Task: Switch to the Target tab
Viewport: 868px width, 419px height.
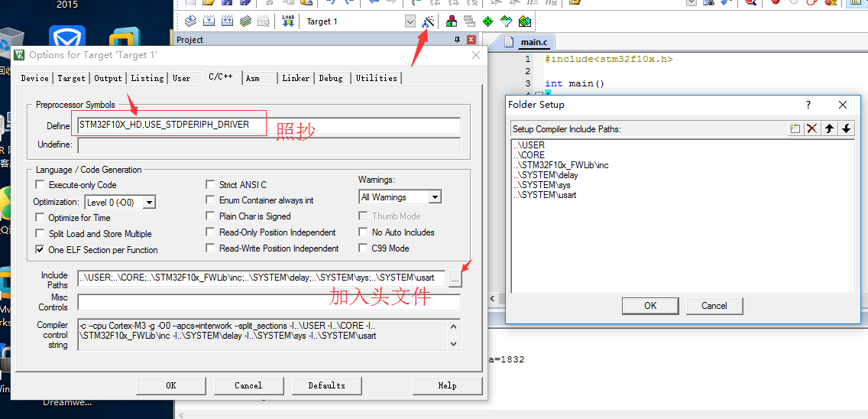Action: [71, 78]
